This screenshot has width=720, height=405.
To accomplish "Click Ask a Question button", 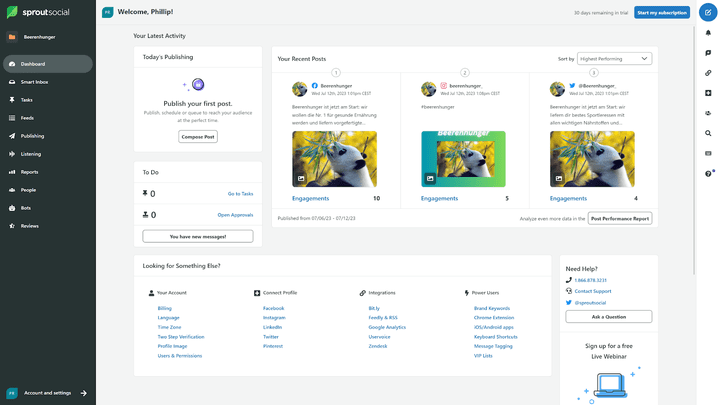I will click(609, 317).
